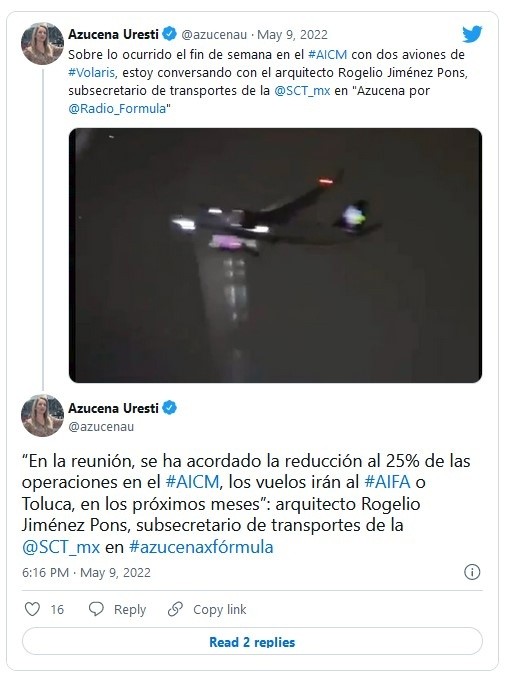
Task: Click the copy link chain icon
Action: pyautogui.click(x=175, y=609)
